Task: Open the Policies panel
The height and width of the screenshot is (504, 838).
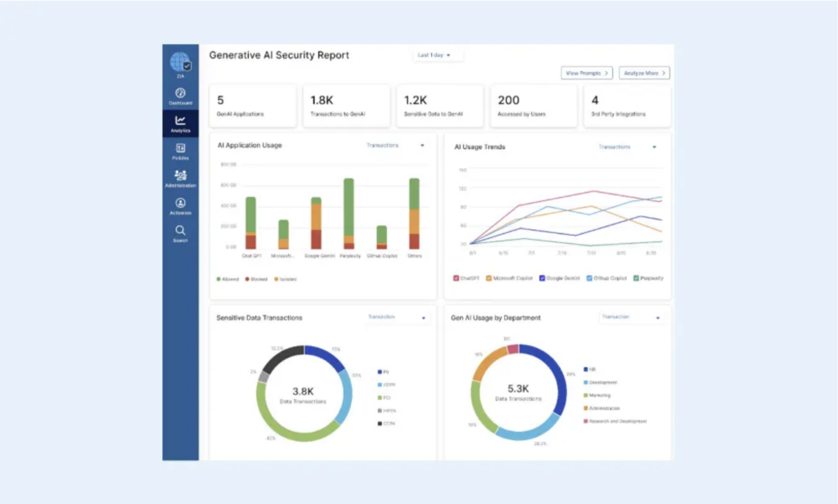Action: click(x=180, y=151)
